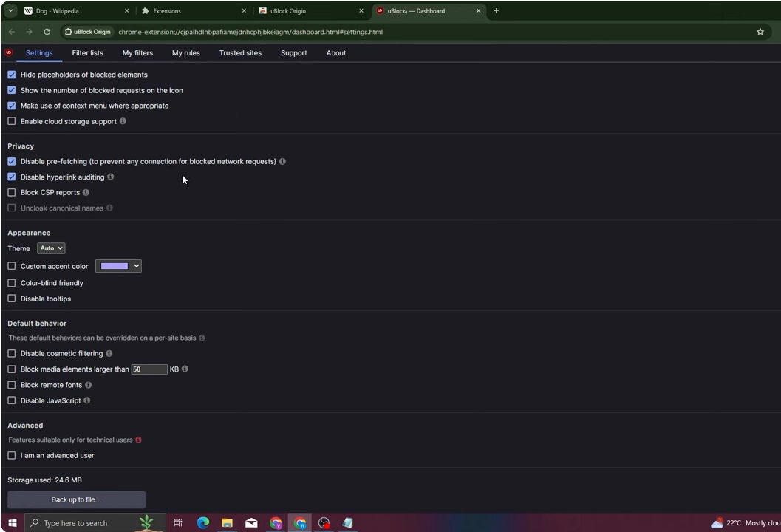Image resolution: width=781 pixels, height=532 pixels.
Task: Open the rightmost taskbar app icon beside weather
Action: pyautogui.click(x=348, y=522)
